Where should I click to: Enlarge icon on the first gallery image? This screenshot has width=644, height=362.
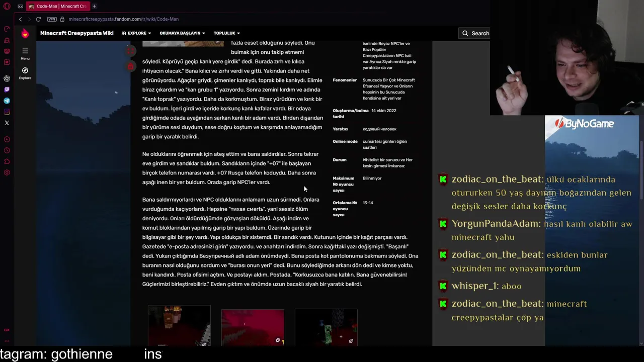(x=204, y=344)
